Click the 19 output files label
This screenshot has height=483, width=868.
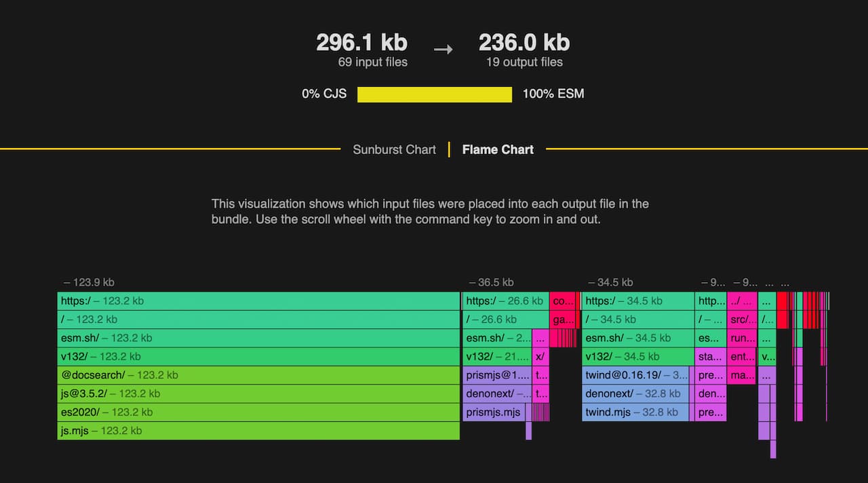click(524, 62)
